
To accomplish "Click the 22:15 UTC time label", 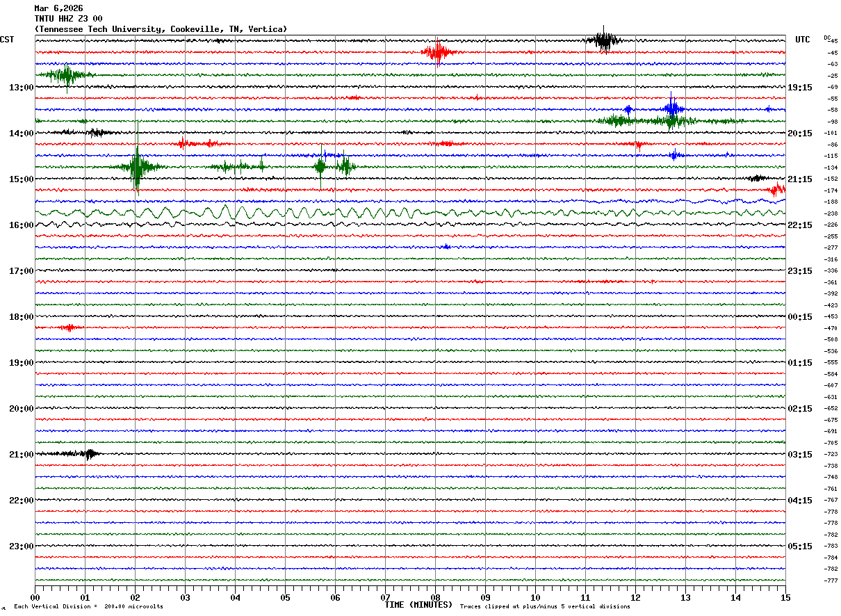I will (x=800, y=225).
